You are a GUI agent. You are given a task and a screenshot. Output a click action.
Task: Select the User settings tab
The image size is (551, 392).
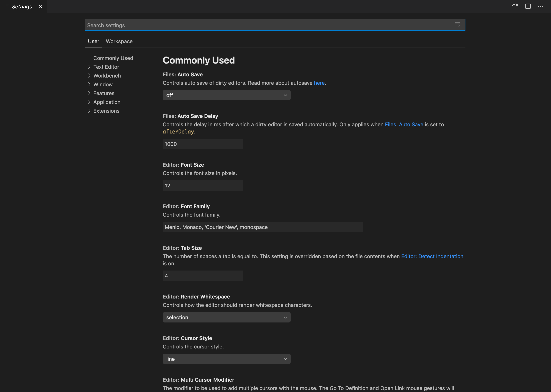94,41
